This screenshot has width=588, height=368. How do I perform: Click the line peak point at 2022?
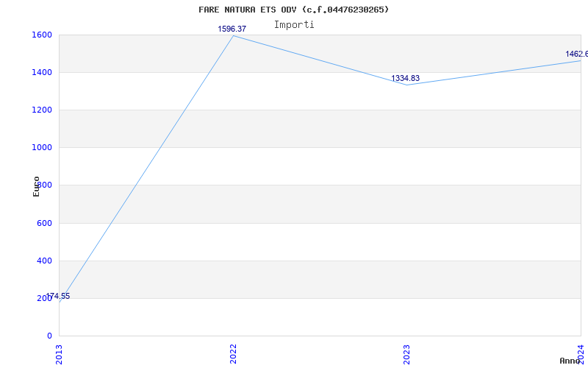click(233, 35)
